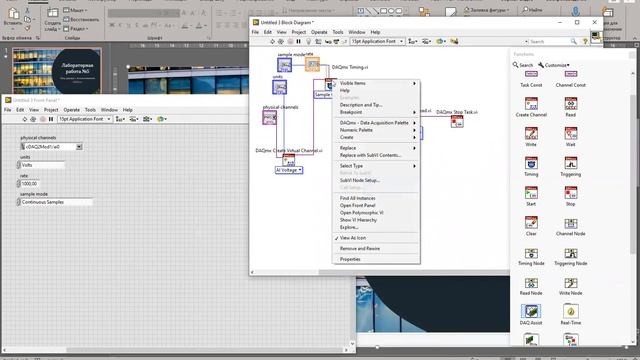Click Search button in Functions palette
Screen dimensions: 640x360
523,65
